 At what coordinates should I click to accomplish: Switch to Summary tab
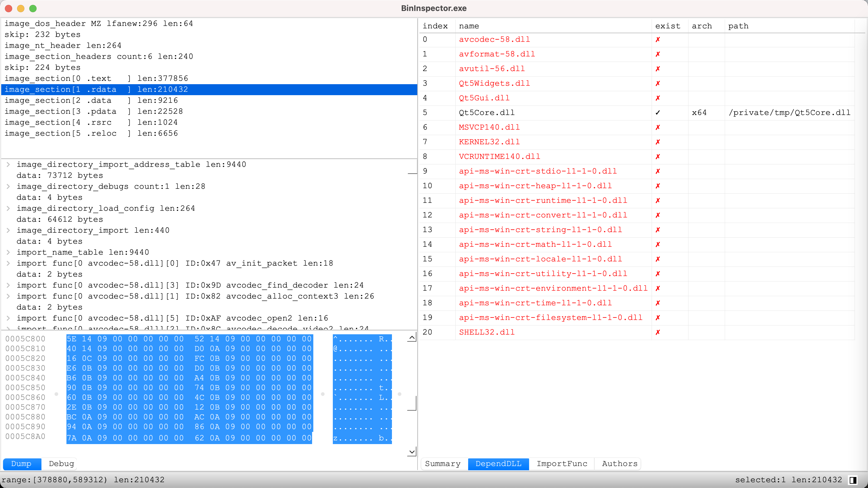click(x=443, y=464)
